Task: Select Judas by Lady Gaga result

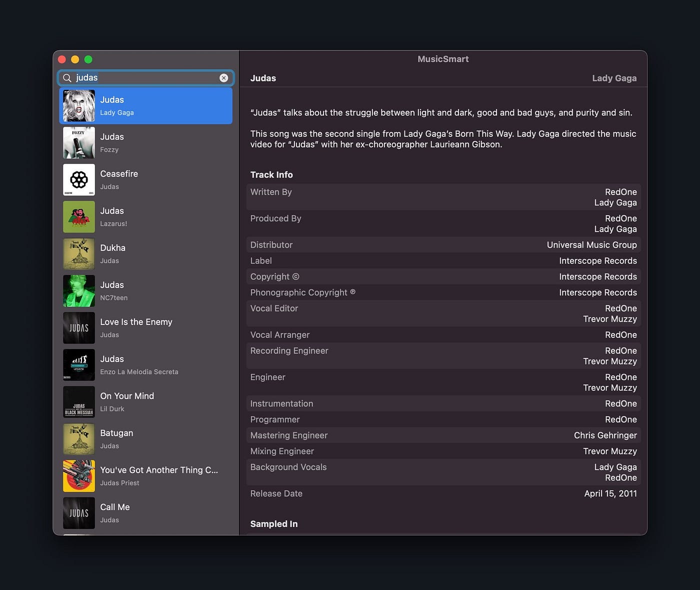Action: click(x=145, y=106)
